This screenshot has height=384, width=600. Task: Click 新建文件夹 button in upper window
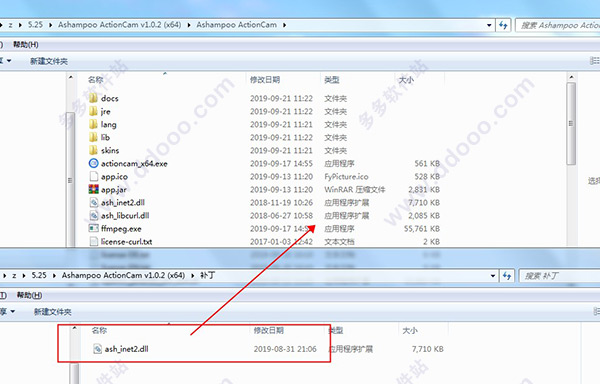[49, 61]
